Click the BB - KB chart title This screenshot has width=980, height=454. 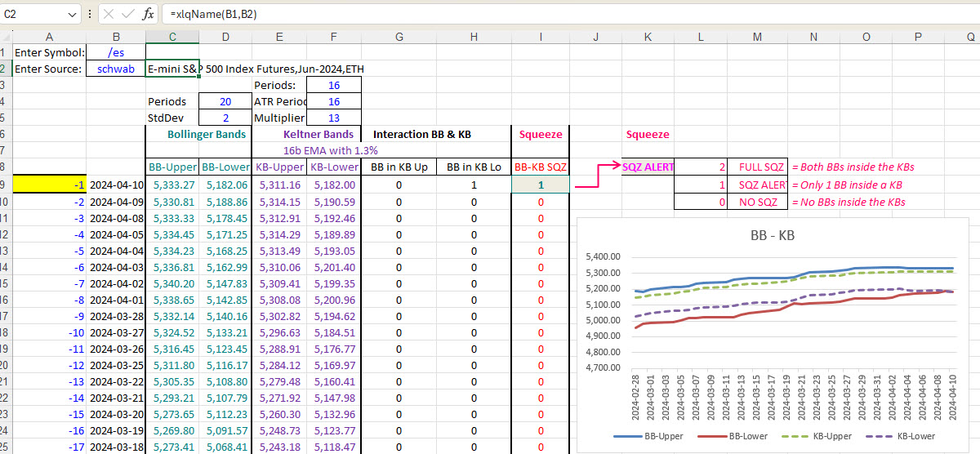[x=772, y=235]
